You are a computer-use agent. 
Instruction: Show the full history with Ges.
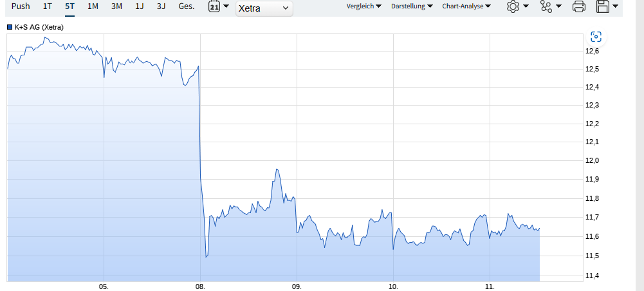(x=187, y=6)
